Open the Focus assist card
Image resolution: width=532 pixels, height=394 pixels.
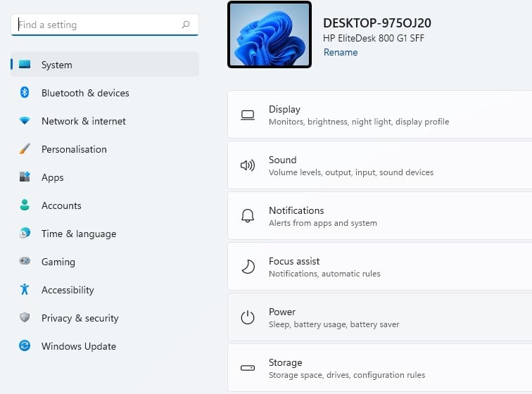380,267
